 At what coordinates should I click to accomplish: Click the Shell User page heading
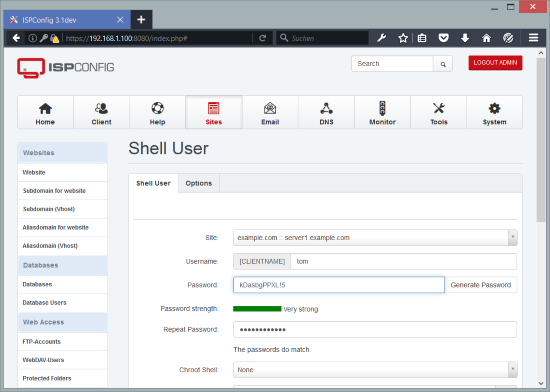pyautogui.click(x=168, y=148)
